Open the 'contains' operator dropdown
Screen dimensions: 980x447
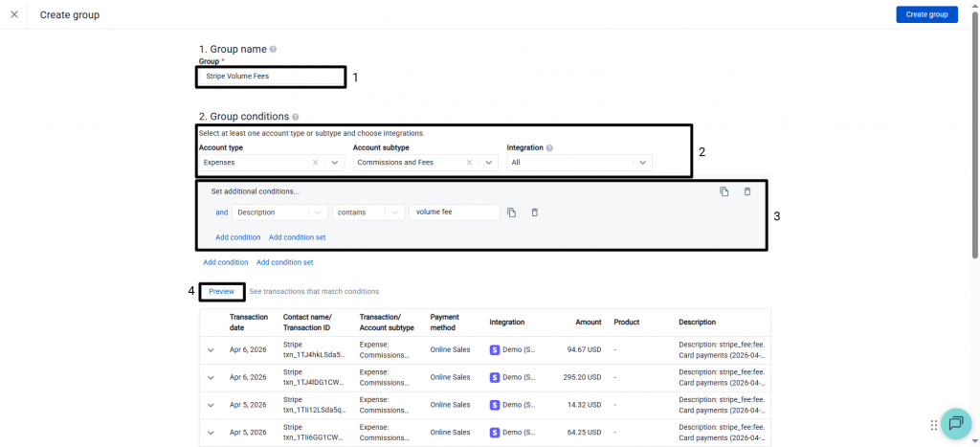(x=394, y=212)
